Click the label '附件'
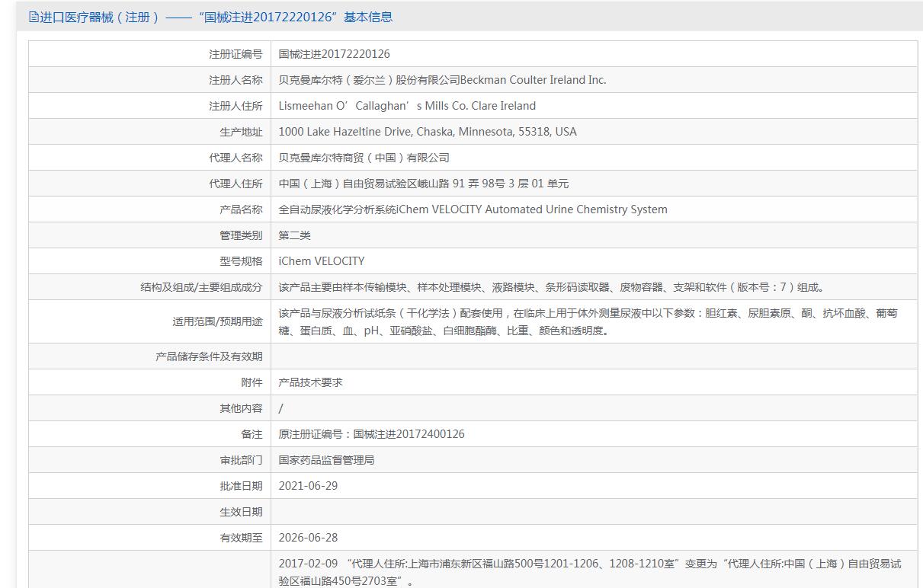923x588 pixels. tap(252, 382)
